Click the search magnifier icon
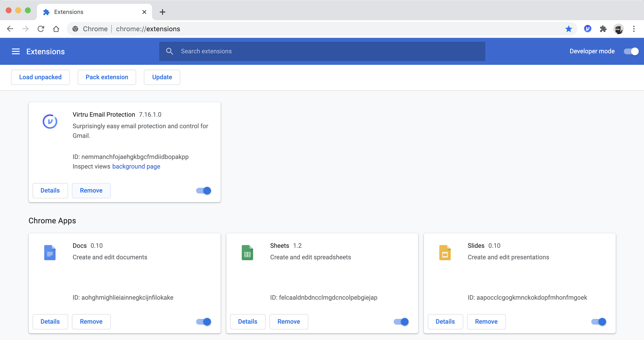Viewport: 644px width, 340px height. tap(170, 51)
